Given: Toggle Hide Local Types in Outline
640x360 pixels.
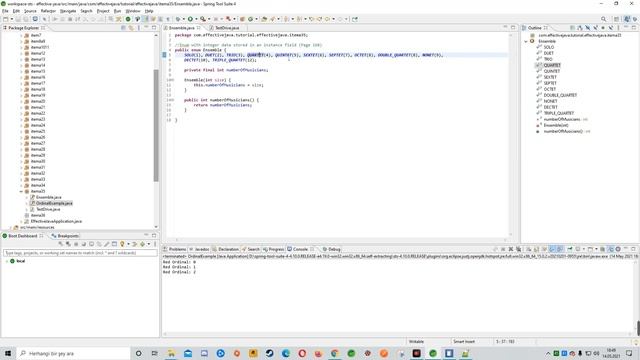Looking at the screenshot, I should point(611,28).
